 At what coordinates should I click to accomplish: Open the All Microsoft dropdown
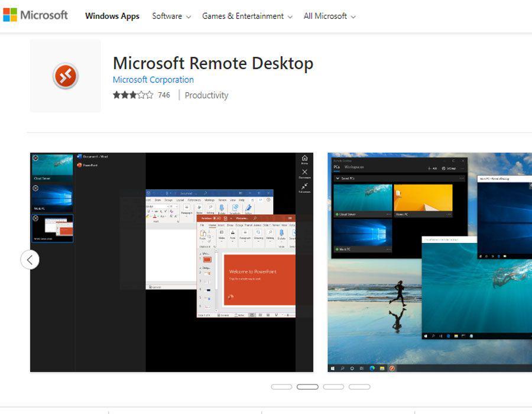click(329, 16)
